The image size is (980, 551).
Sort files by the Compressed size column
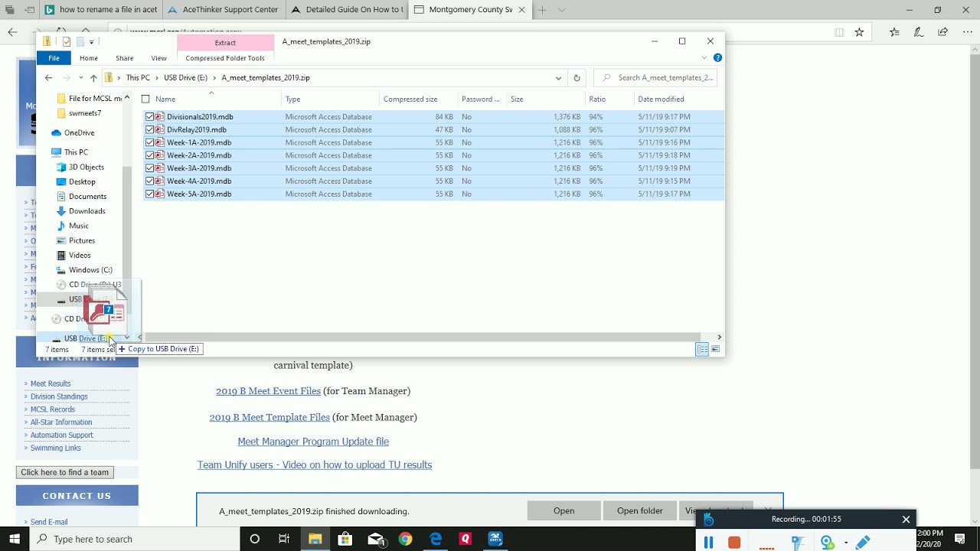click(x=410, y=99)
